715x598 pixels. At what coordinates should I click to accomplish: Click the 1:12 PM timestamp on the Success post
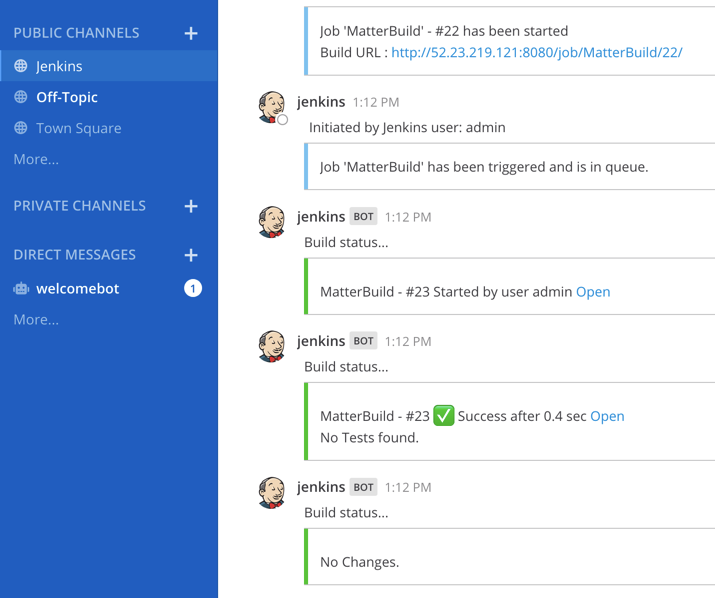pos(408,342)
